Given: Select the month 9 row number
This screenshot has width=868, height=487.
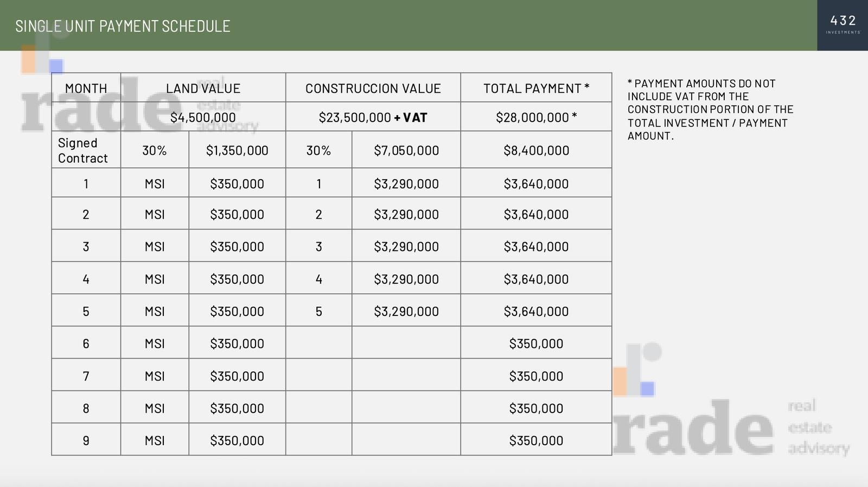Looking at the screenshot, I should tap(86, 440).
